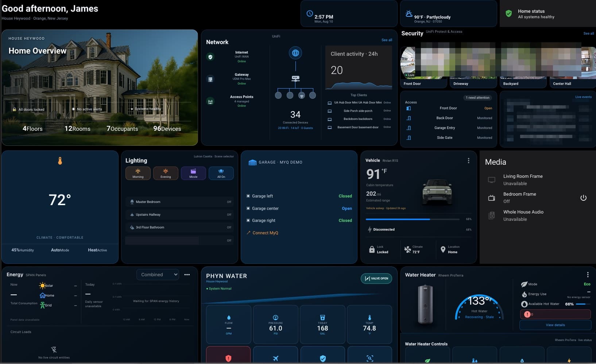The image size is (596, 364).
Task: Open the Front Door camera feed
Action: (x=423, y=67)
